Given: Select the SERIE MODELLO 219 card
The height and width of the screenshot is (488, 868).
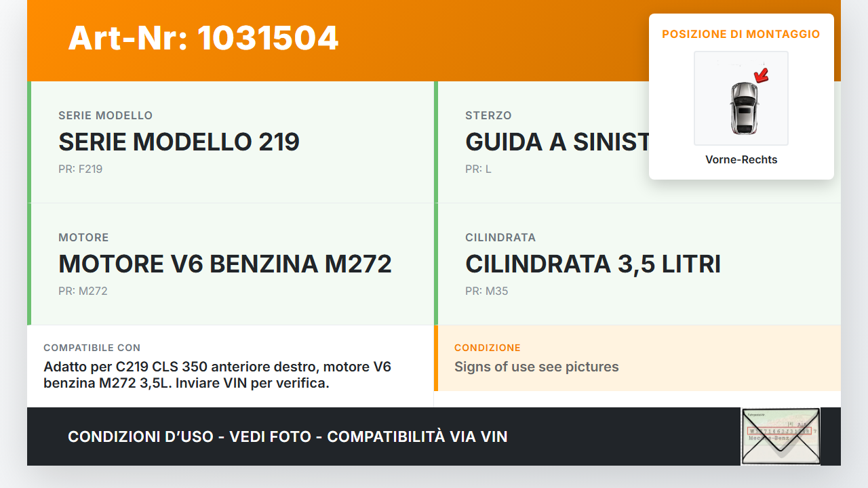Looking at the screenshot, I should pyautogui.click(x=231, y=142).
